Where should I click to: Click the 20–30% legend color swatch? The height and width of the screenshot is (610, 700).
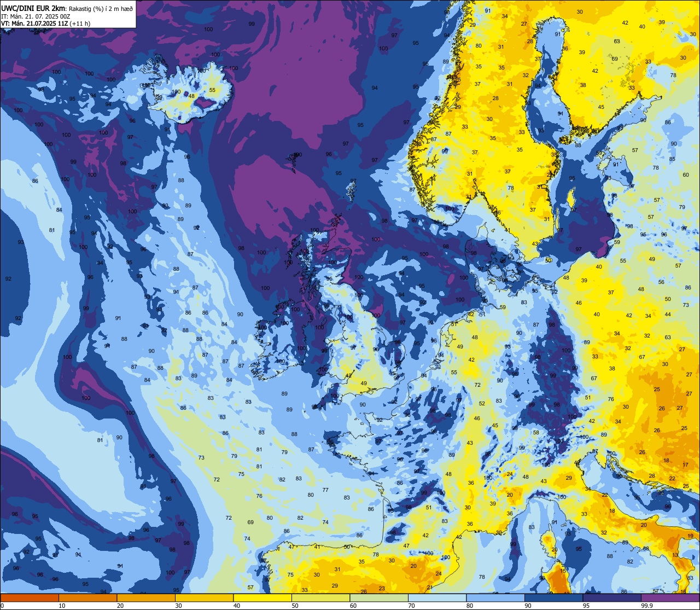[146, 597]
